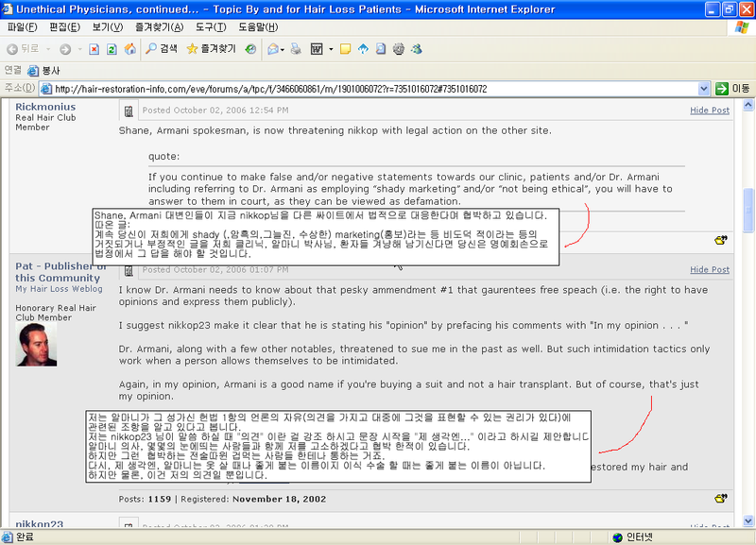Print the page with printer icon

click(296, 49)
